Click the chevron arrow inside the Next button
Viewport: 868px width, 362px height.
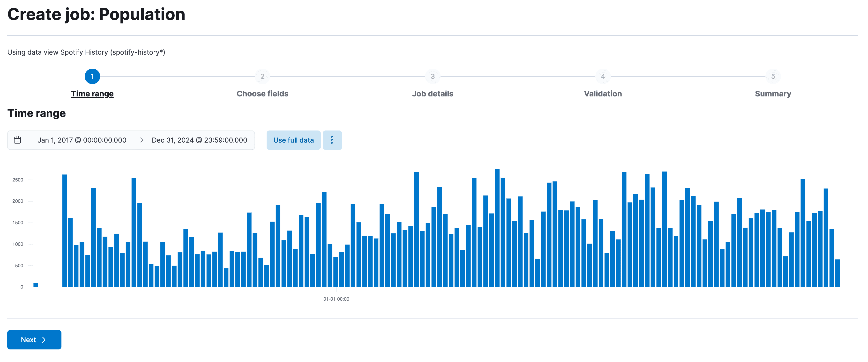[45, 340]
